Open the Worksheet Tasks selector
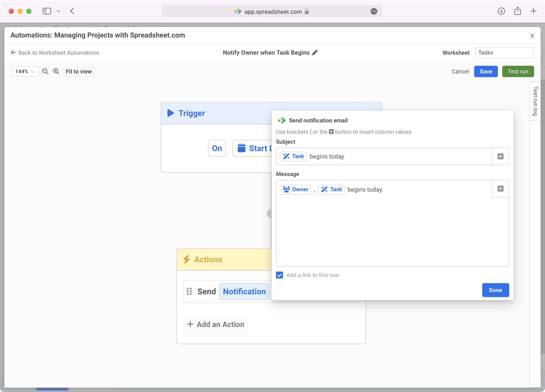This screenshot has height=392, width=545. click(x=504, y=52)
